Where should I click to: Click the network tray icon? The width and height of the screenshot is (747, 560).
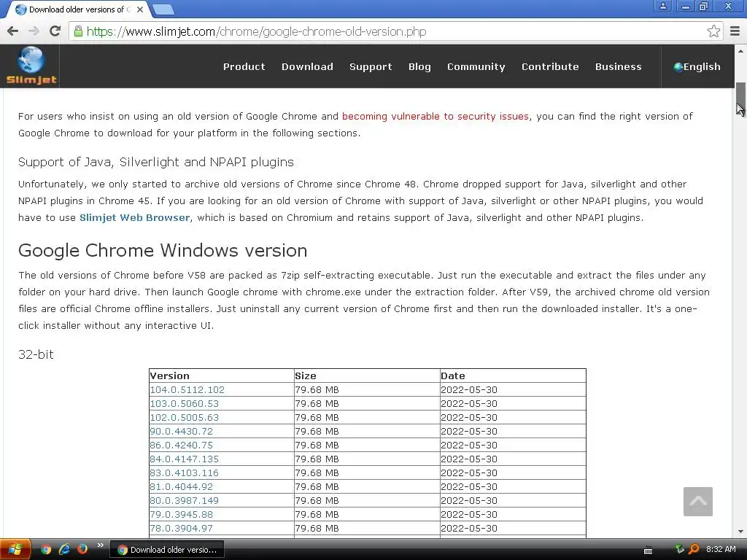coord(680,550)
